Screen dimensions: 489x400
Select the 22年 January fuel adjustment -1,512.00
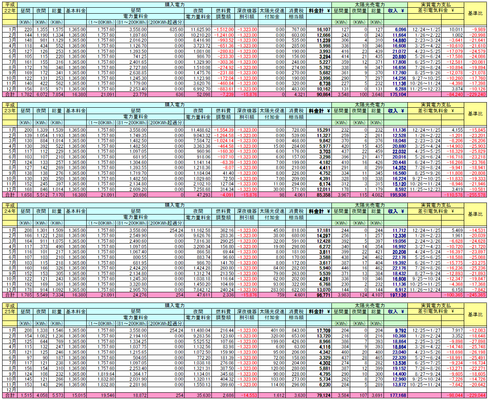223,30
